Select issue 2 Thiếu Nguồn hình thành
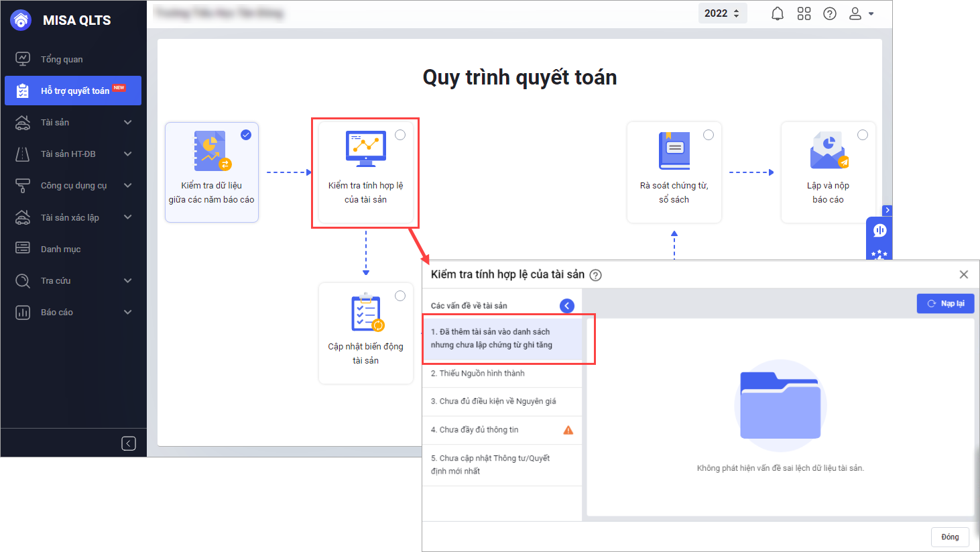The image size is (980, 552). 502,374
